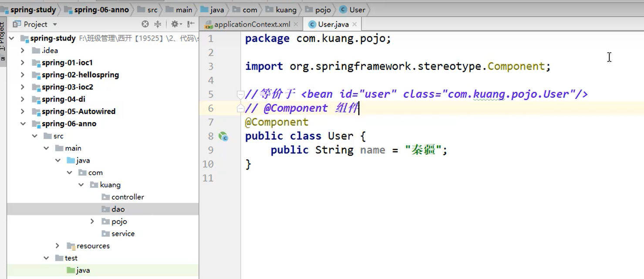Select the spring-02-hellospring module row
644x279 pixels.
click(x=103, y=75)
